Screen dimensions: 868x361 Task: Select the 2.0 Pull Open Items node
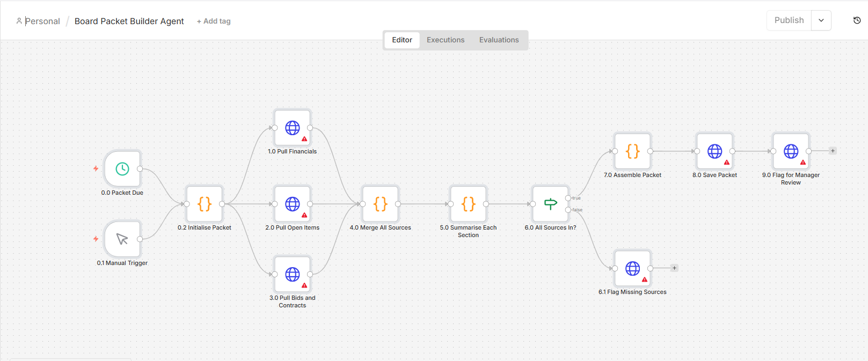(293, 204)
